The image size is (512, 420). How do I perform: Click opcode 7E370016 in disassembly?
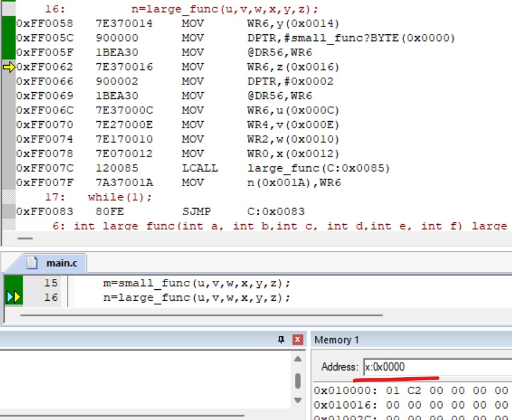tap(124, 67)
